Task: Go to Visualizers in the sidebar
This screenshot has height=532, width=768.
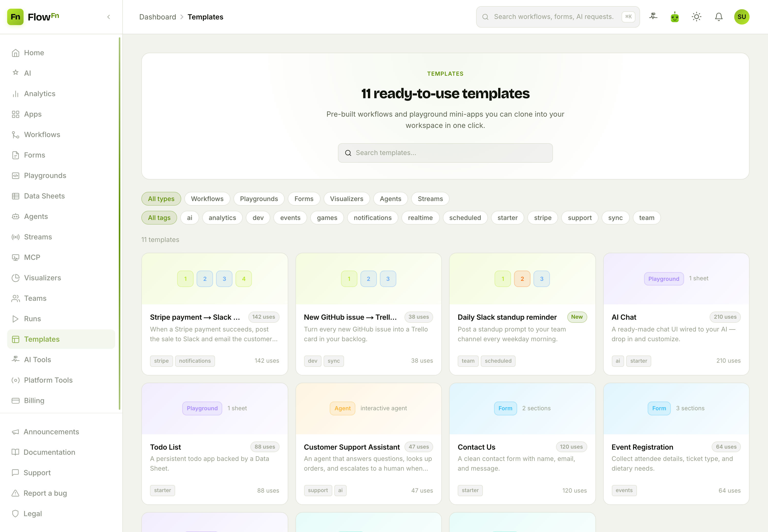Action: tap(61, 278)
